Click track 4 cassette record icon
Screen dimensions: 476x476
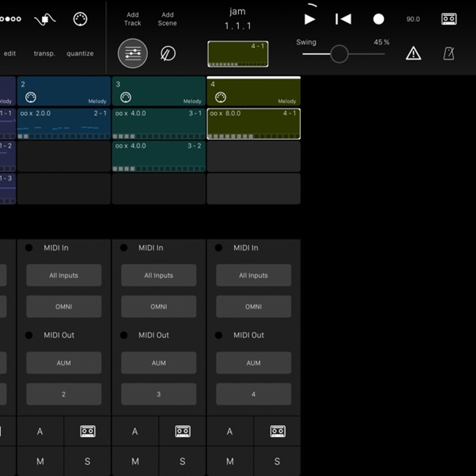278,431
